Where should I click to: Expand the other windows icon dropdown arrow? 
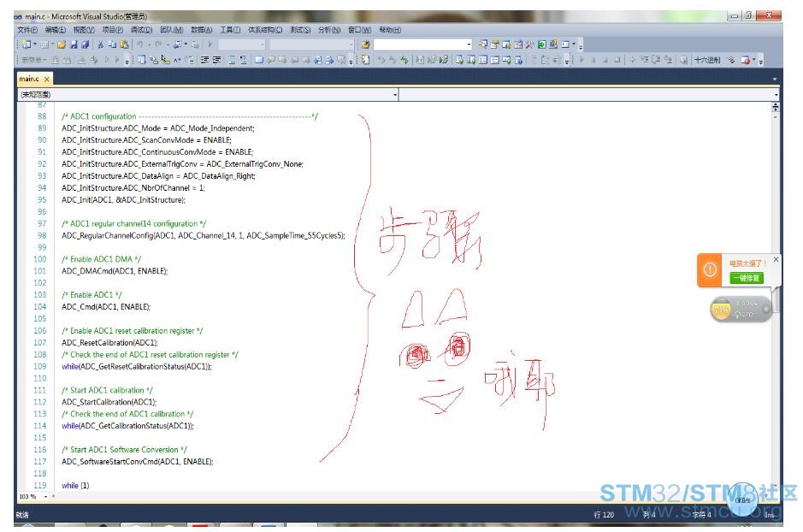[x=574, y=44]
